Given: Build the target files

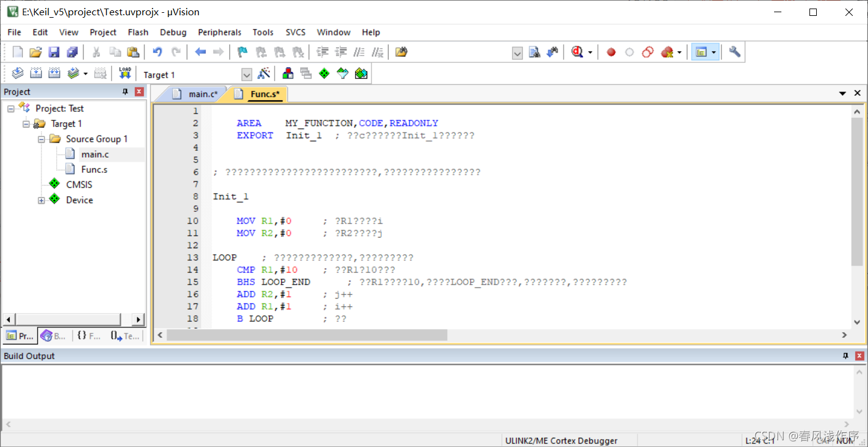Looking at the screenshot, I should coord(36,74).
